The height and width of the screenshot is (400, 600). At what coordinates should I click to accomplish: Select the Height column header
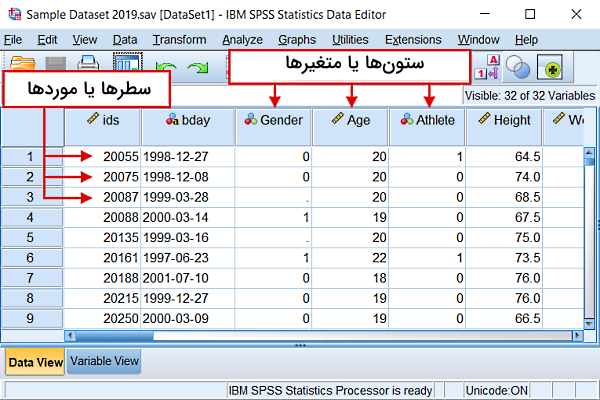coord(504,127)
